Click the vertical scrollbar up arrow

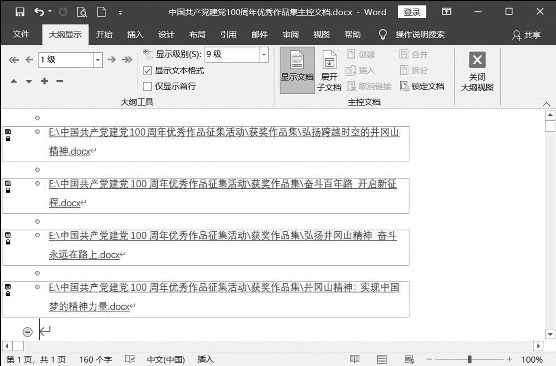550,115
